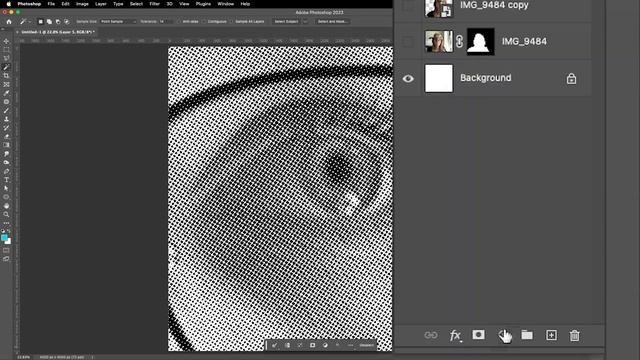Open the Window menu
Viewport: 640px width, 360px height.
(x=225, y=4)
